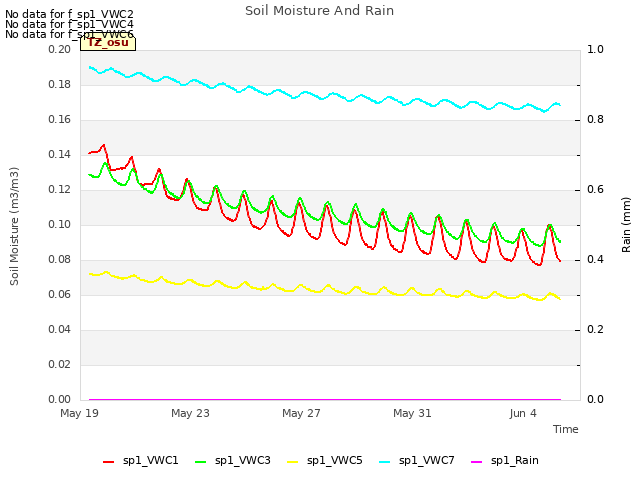Click the chart title Soil Moisture And Rain

[320, 11]
